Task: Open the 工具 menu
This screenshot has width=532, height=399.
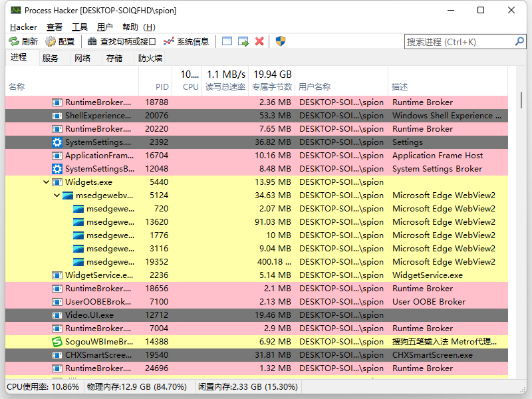Action: (x=80, y=27)
